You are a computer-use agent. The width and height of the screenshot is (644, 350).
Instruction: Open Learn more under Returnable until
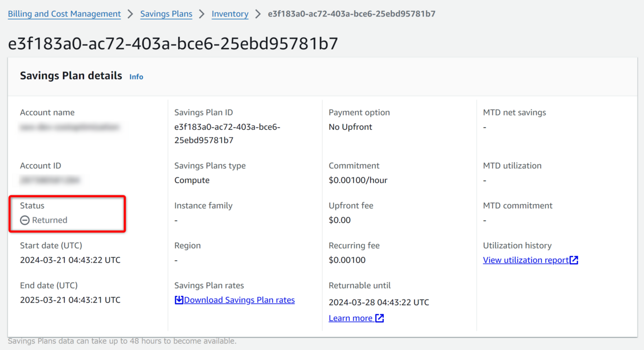pyautogui.click(x=350, y=318)
